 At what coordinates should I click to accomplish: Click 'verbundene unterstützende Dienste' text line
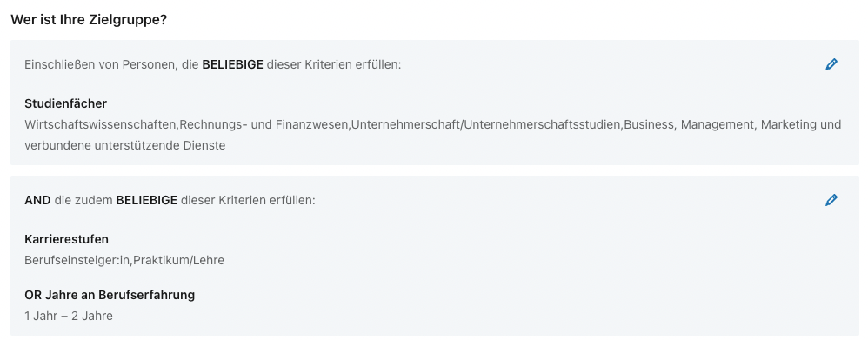pos(124,145)
